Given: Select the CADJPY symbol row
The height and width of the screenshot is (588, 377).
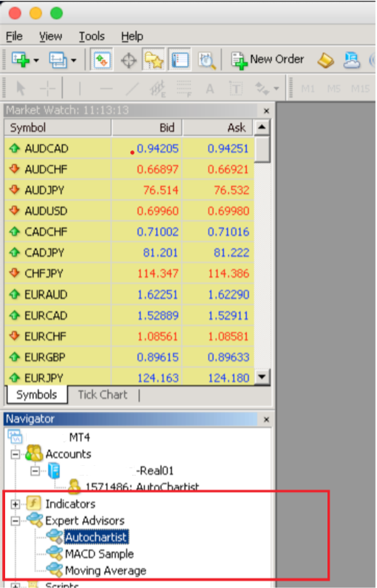Looking at the screenshot, I should point(129,253).
